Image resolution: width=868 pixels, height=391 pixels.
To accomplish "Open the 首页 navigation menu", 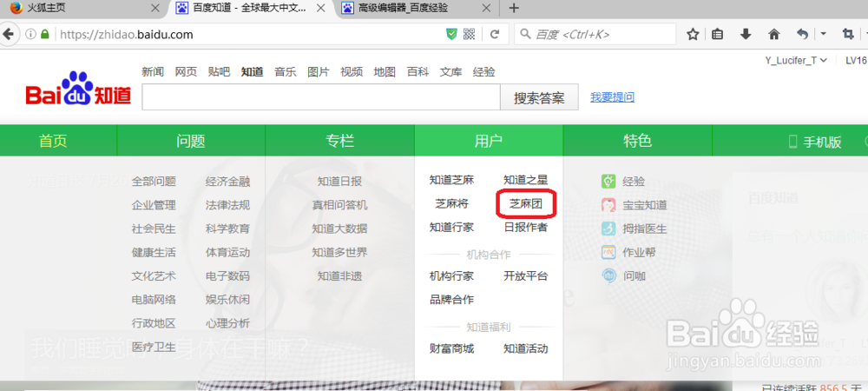I will 53,142.
